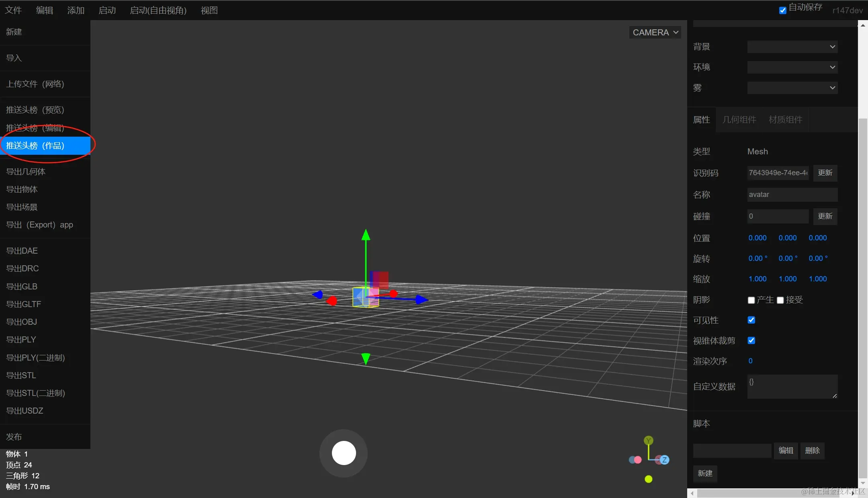Click the Z ball on view helper
868x498 pixels.
pos(664,459)
